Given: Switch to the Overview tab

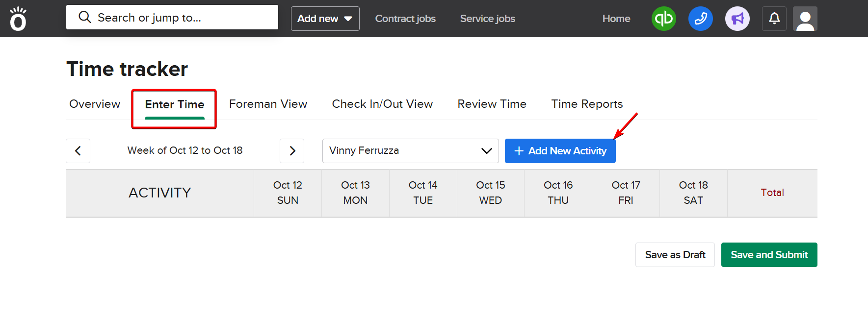Looking at the screenshot, I should 95,104.
